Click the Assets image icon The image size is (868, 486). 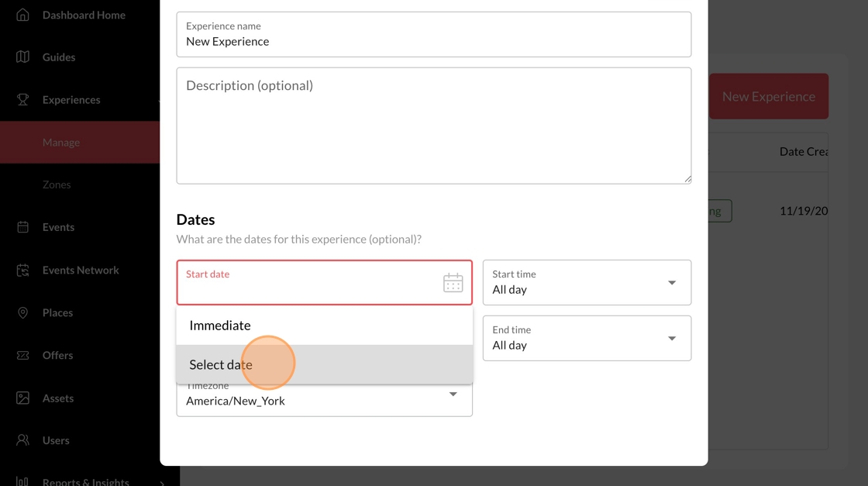[x=22, y=398]
